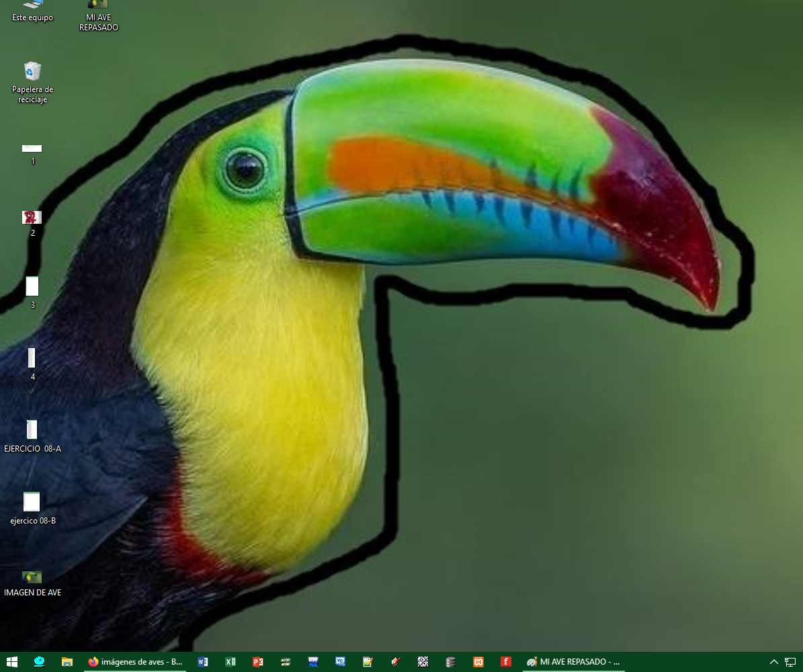Select the 'Papelera de reciclaje' icon
This screenshot has height=672, width=803.
(x=32, y=83)
